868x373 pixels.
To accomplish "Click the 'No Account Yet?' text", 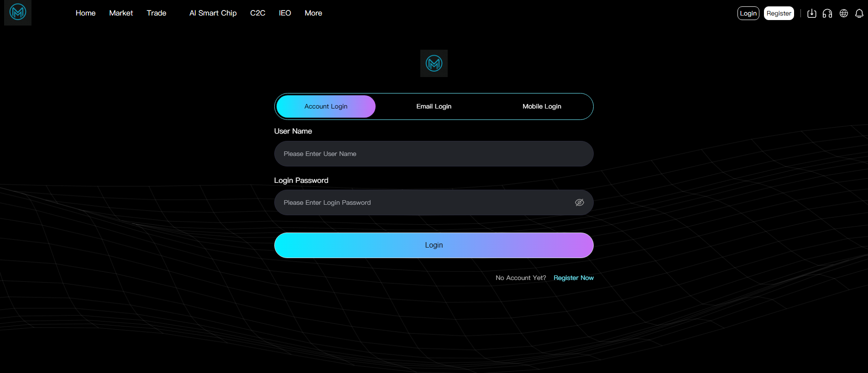I will tap(521, 278).
